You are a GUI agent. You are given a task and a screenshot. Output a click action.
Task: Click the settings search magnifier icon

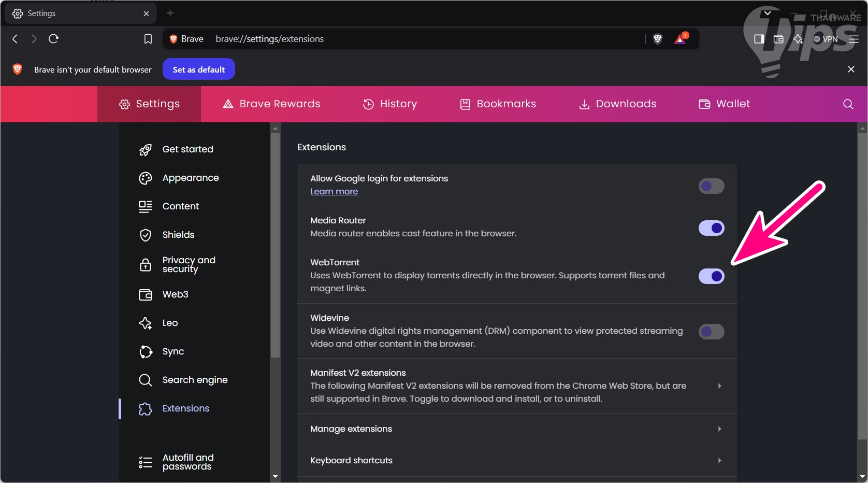click(848, 104)
